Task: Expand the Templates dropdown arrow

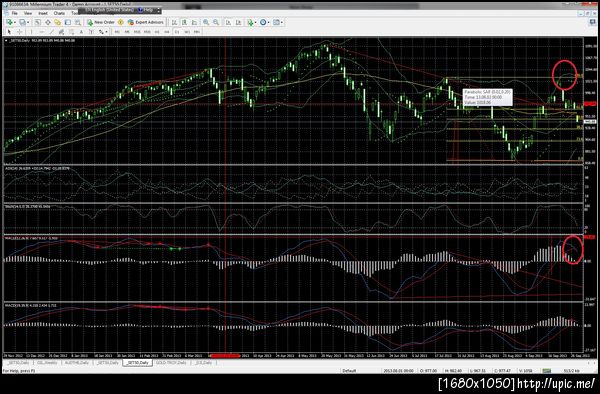Action: click(282, 22)
